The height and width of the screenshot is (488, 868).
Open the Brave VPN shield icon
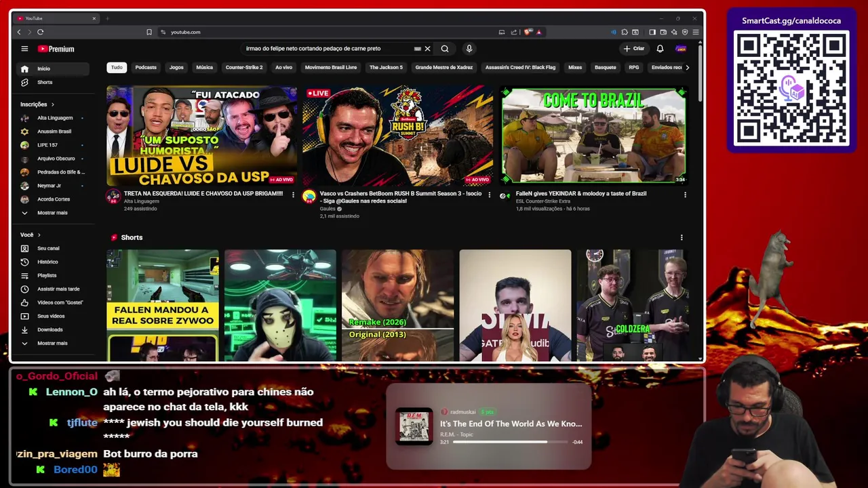tap(685, 32)
